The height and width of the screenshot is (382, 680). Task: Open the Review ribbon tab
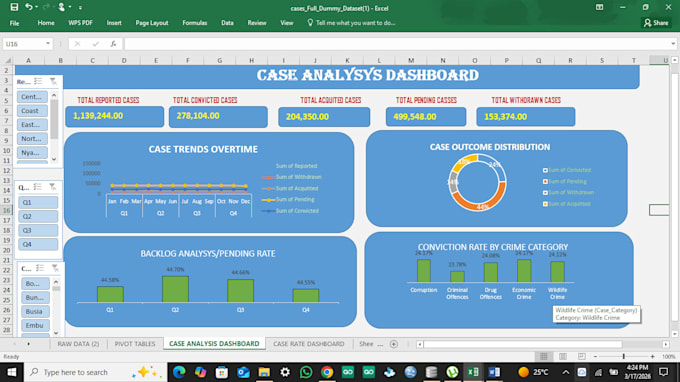coord(257,23)
